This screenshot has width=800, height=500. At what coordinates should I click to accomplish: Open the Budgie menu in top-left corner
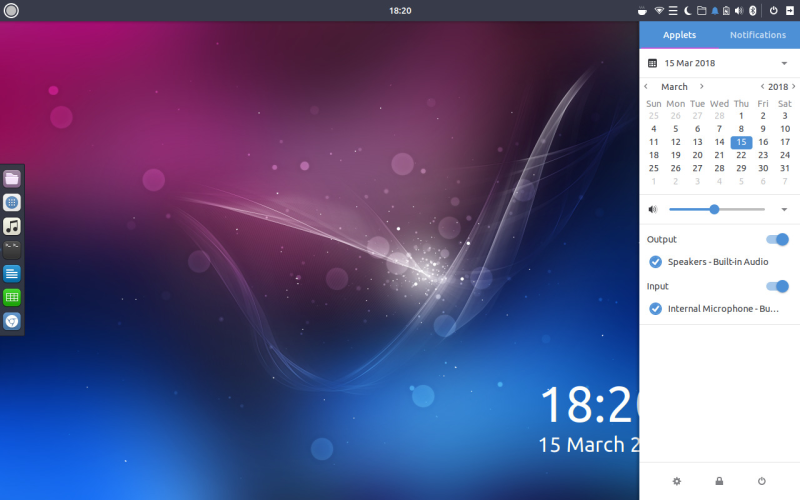point(12,10)
